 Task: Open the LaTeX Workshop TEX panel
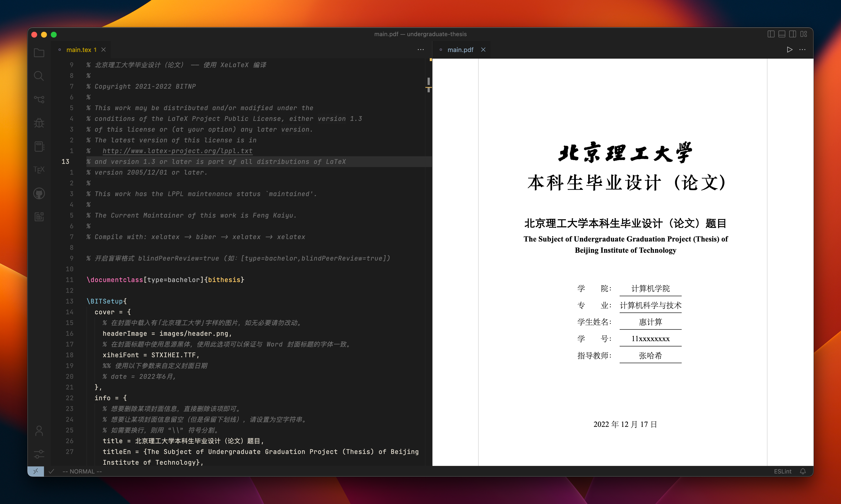39,169
